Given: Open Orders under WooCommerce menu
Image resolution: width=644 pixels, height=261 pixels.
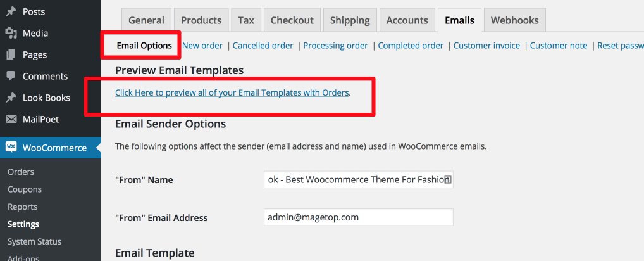Looking at the screenshot, I should click(21, 172).
